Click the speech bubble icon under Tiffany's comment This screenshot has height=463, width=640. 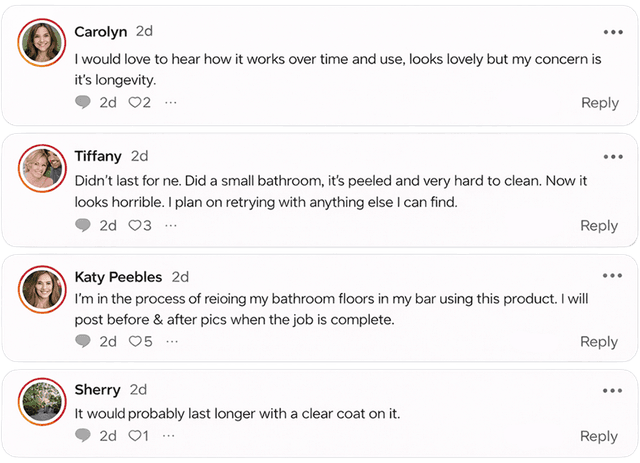(x=83, y=225)
